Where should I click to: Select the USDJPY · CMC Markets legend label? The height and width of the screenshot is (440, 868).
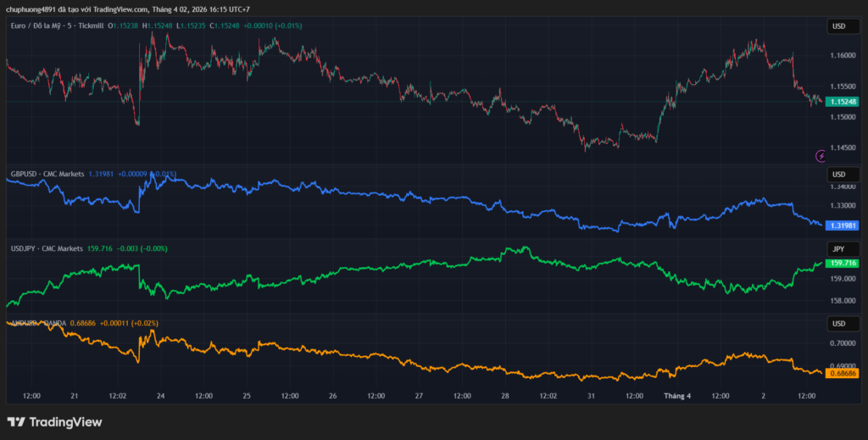pos(47,248)
